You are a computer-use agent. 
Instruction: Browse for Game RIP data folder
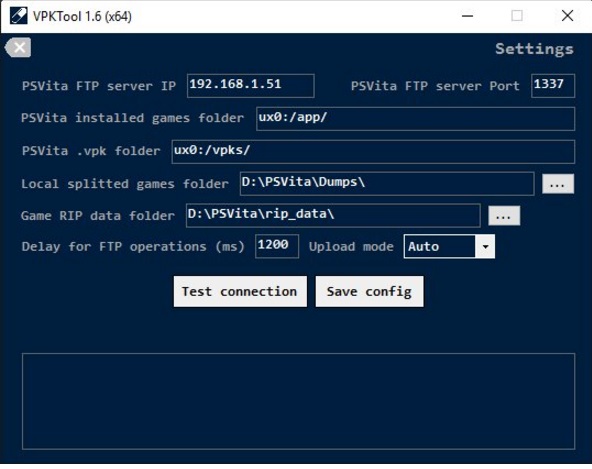coord(504,216)
